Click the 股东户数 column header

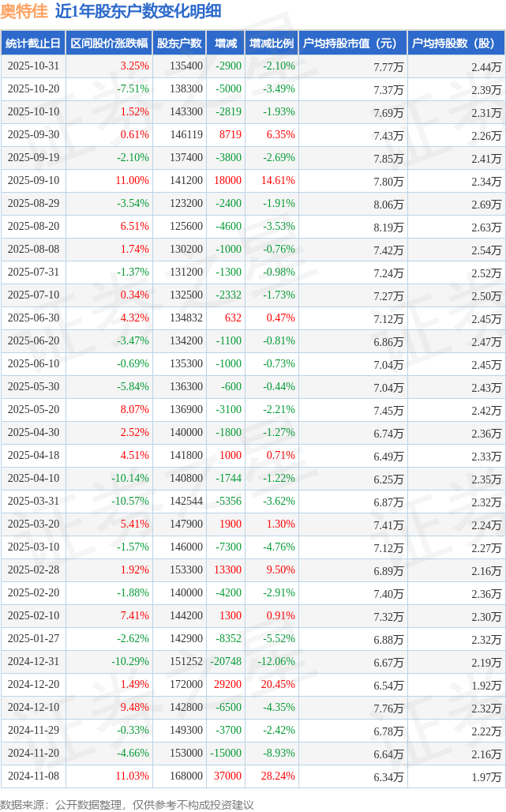coord(178,43)
